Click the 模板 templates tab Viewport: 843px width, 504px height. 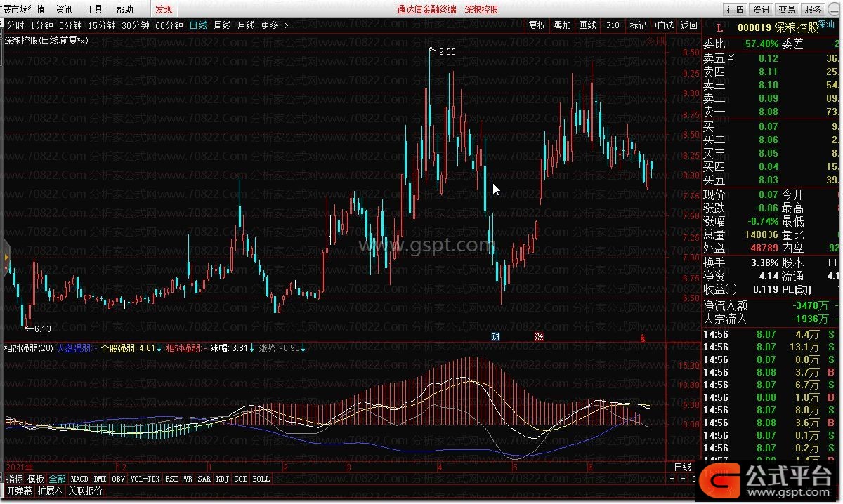pyautogui.click(x=36, y=479)
